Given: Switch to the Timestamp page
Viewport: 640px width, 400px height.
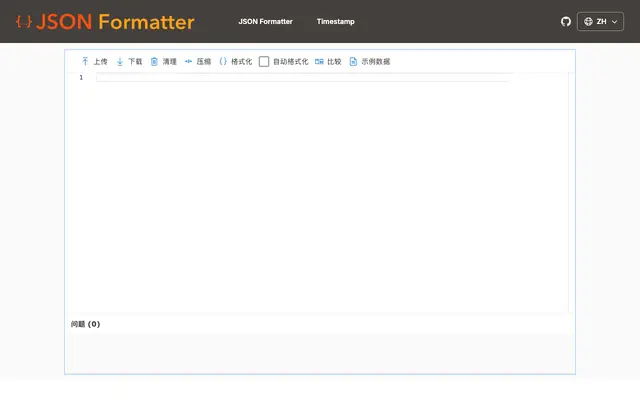Looking at the screenshot, I should coord(336,22).
